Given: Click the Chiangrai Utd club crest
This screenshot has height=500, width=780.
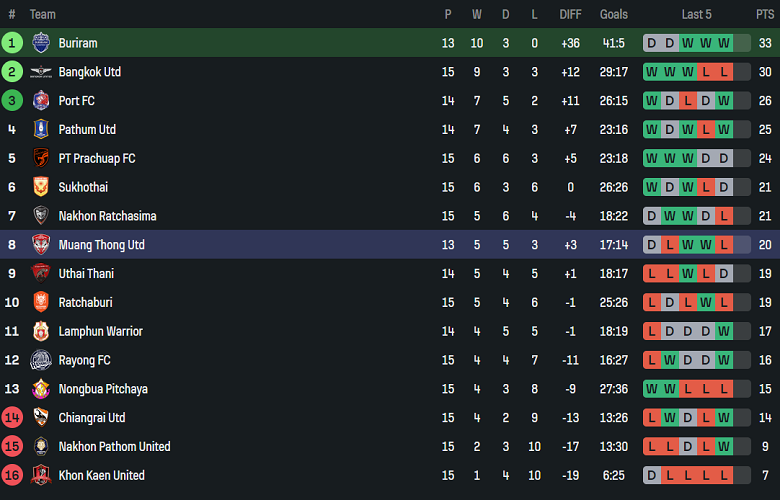Looking at the screenshot, I should coord(41,418).
